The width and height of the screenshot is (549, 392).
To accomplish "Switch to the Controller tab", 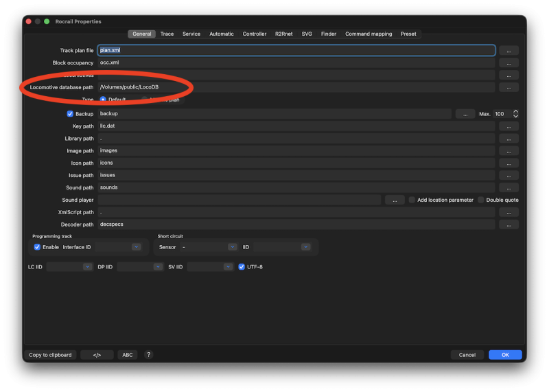I will [x=255, y=34].
